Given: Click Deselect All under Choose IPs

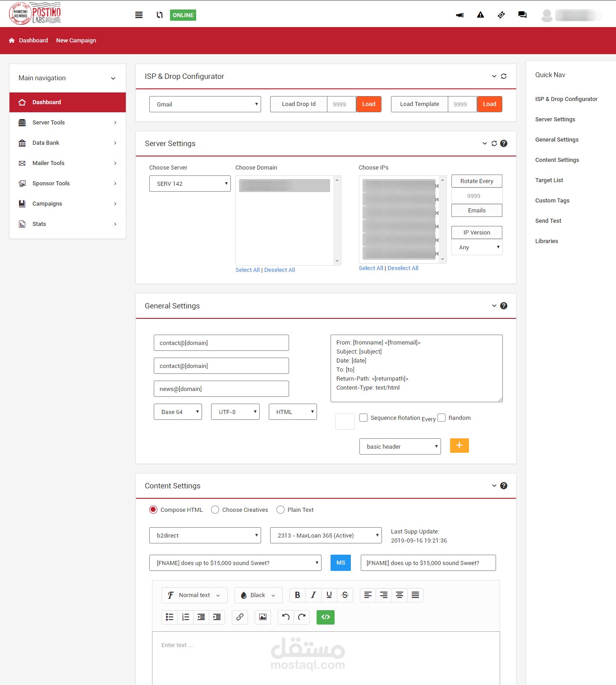Looking at the screenshot, I should [x=403, y=268].
